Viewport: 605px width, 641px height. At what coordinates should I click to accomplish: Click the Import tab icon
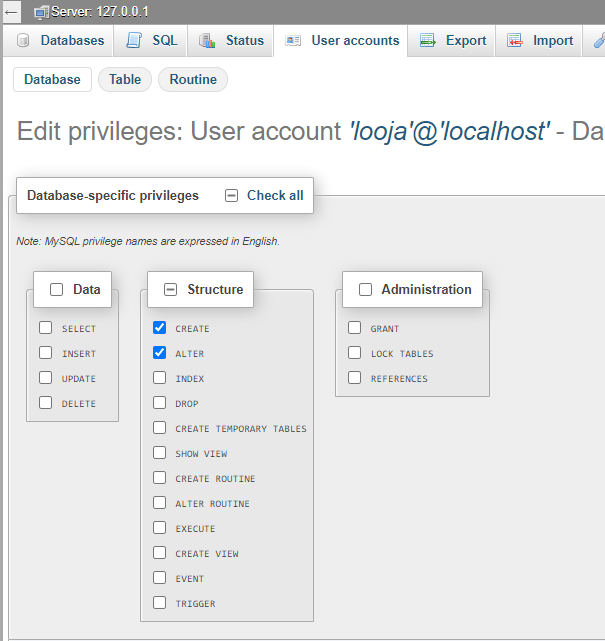pyautogui.click(x=515, y=41)
